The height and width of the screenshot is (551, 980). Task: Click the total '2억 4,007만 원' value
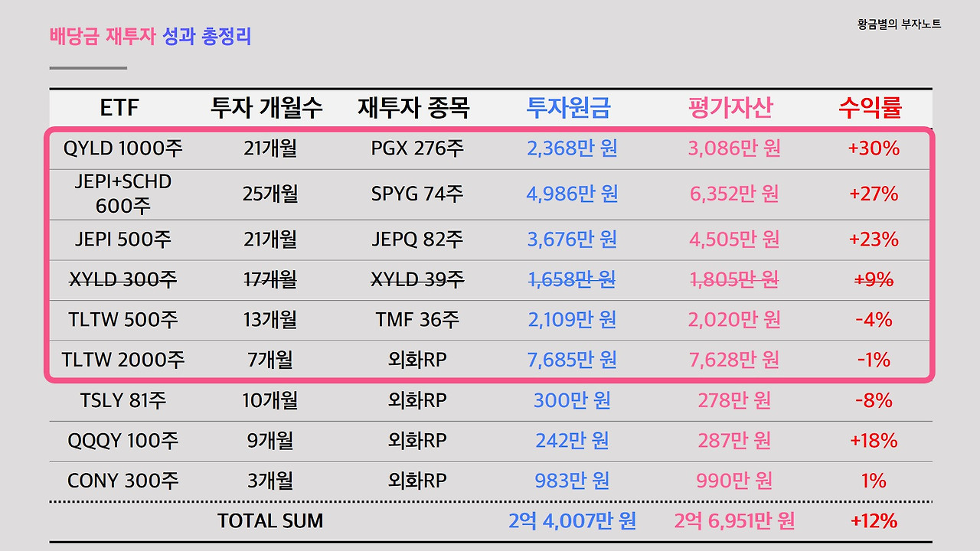pos(572,521)
